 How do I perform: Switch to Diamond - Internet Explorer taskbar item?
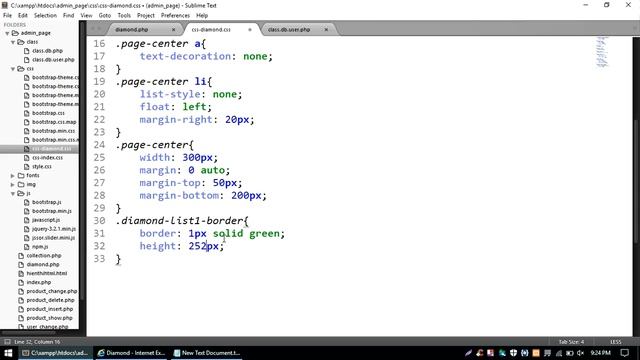pos(131,353)
